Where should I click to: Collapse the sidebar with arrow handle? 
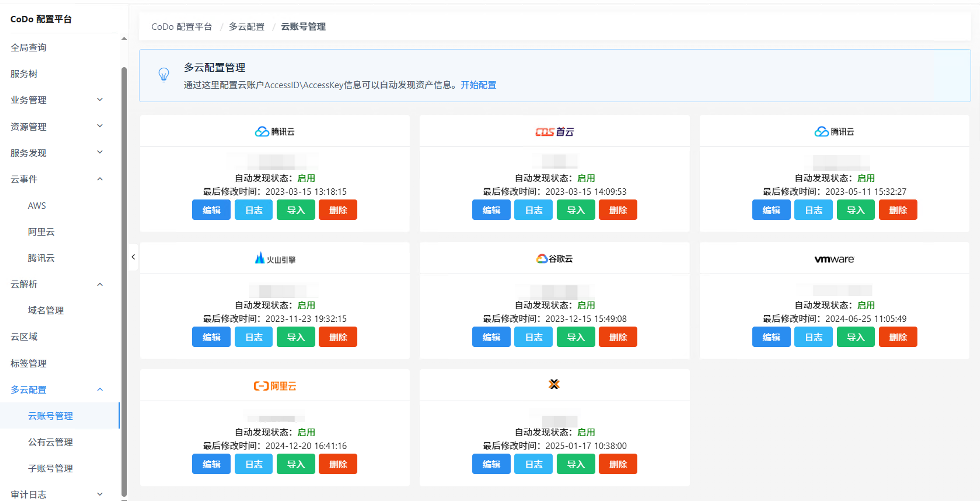[x=133, y=257]
